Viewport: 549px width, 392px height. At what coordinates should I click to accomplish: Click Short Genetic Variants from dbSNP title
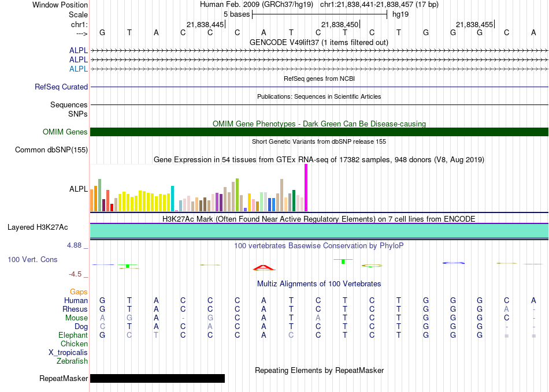click(x=319, y=141)
